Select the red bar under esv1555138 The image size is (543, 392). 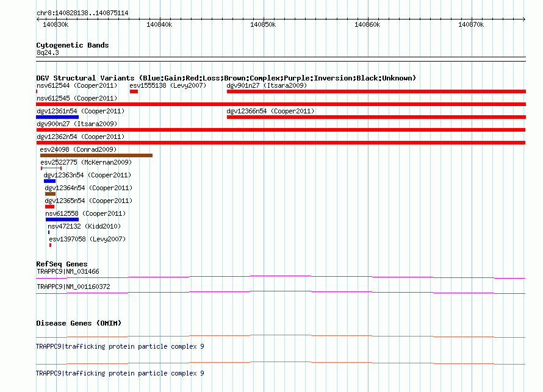[x=134, y=91]
